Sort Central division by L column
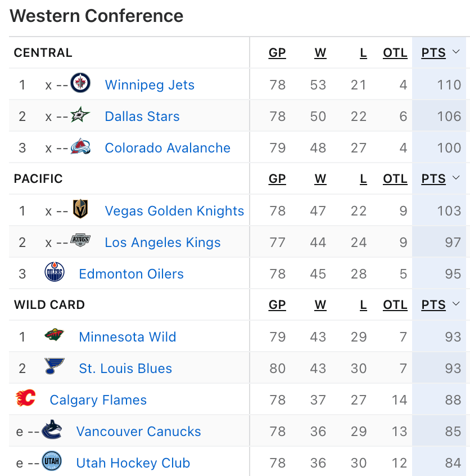Image resolution: width=470 pixels, height=476 pixels. click(364, 53)
